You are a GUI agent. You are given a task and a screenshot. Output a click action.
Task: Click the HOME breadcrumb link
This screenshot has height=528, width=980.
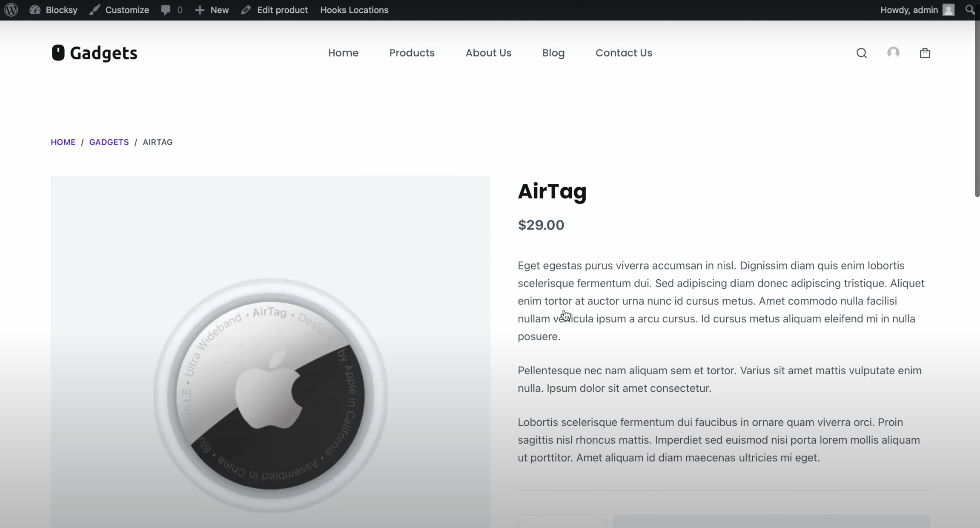63,142
